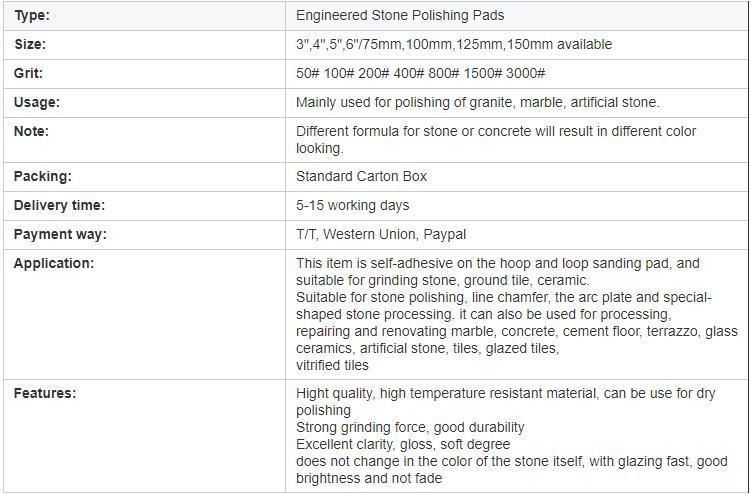
Task: Click the 5-15 working days text
Action: 353,205
